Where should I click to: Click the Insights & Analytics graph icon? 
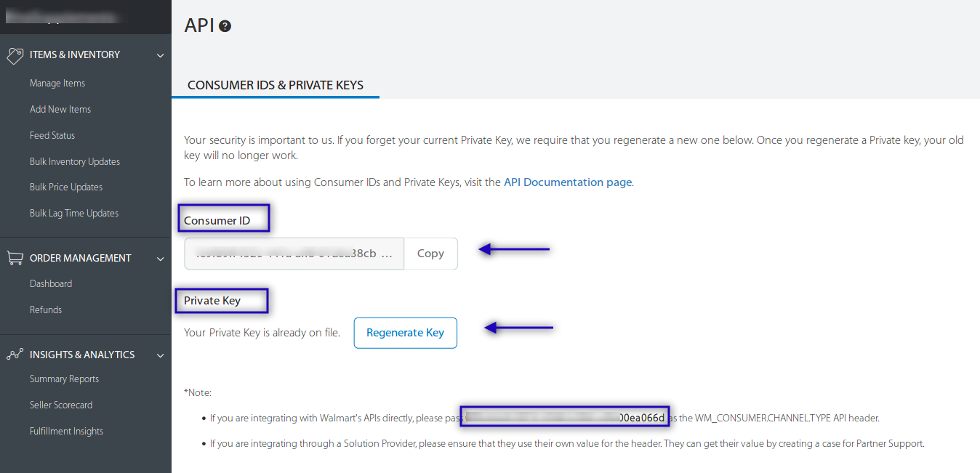click(15, 355)
